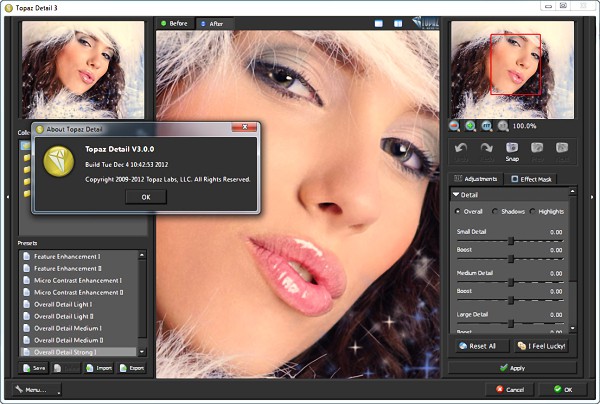Click the Small Detail slider
Viewport: 600px width, 404px height.
pyautogui.click(x=512, y=241)
